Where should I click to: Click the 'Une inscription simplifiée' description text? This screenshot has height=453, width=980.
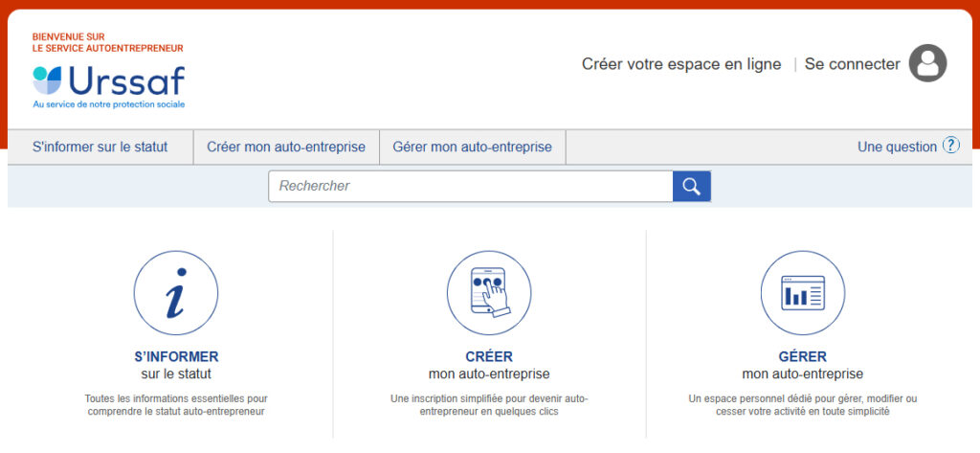coord(488,404)
